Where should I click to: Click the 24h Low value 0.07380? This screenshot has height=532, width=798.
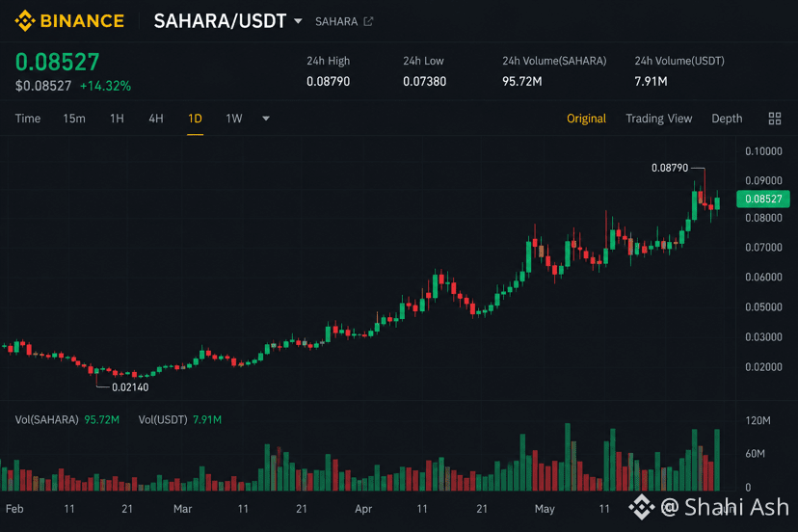pyautogui.click(x=424, y=82)
